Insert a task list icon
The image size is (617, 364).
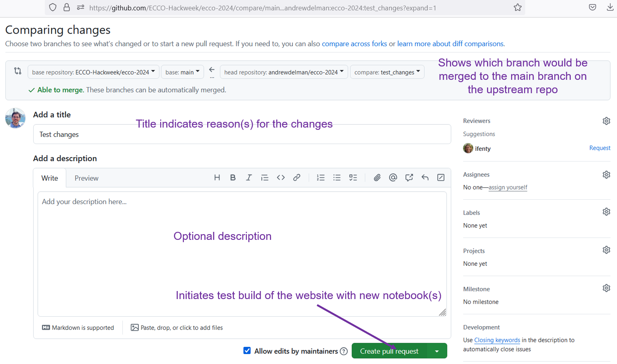point(353,178)
